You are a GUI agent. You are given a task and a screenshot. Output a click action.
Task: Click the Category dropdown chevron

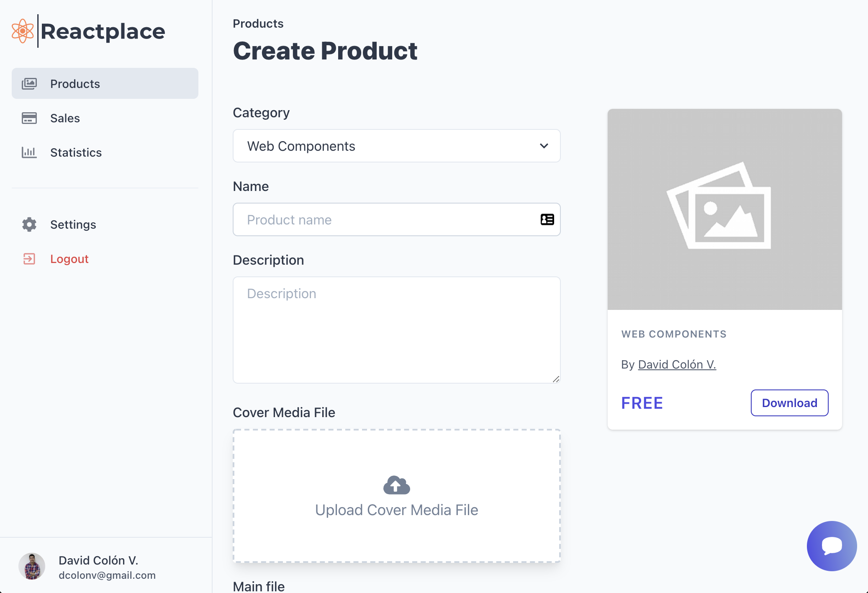[x=544, y=146]
